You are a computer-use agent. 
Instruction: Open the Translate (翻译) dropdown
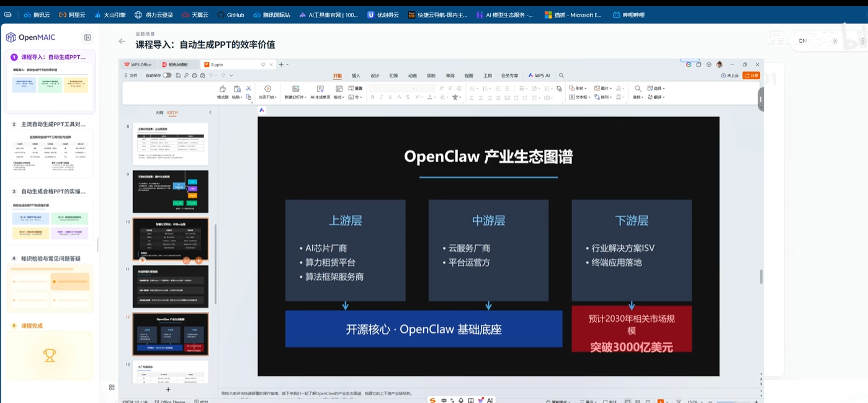[656, 97]
